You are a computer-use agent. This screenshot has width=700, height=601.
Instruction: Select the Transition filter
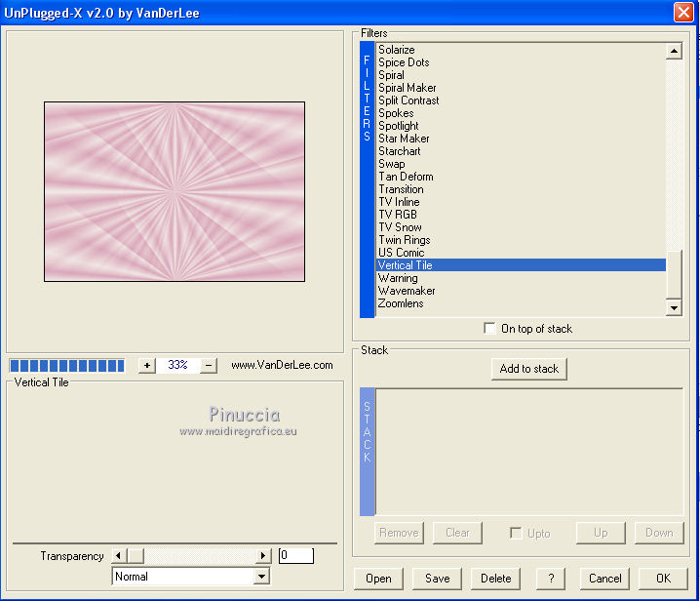(521, 189)
